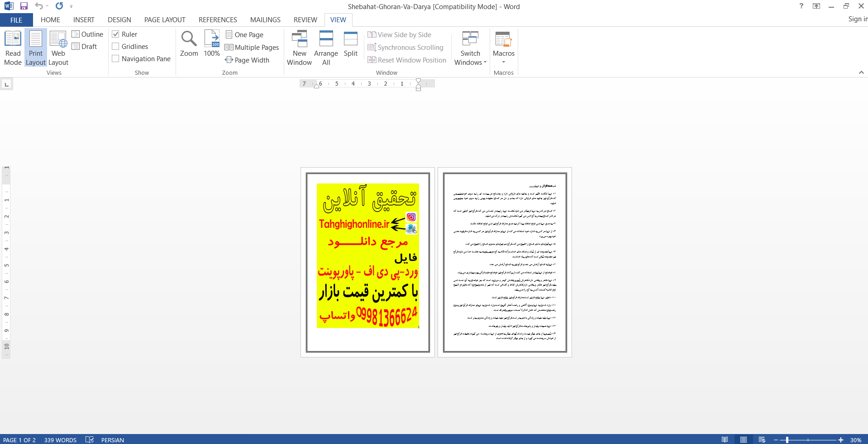Click the zoom slider handle
This screenshot has width=868, height=444.
(x=787, y=440)
